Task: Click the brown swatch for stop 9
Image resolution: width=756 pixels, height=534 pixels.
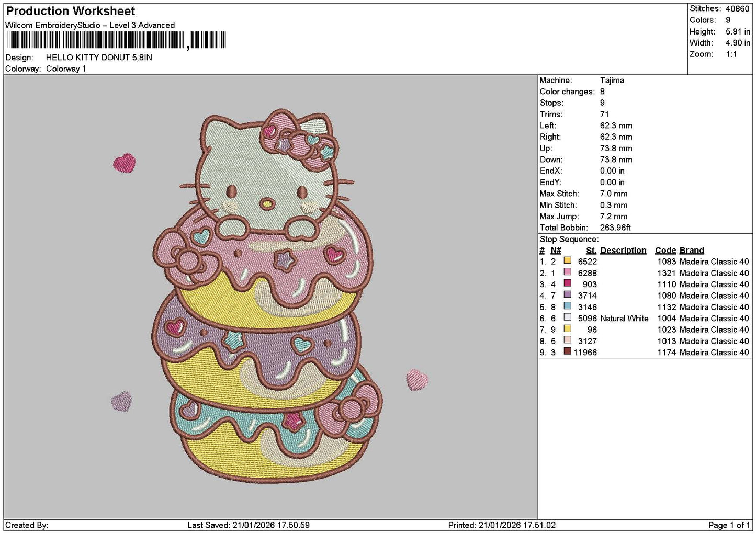Action: tap(567, 351)
